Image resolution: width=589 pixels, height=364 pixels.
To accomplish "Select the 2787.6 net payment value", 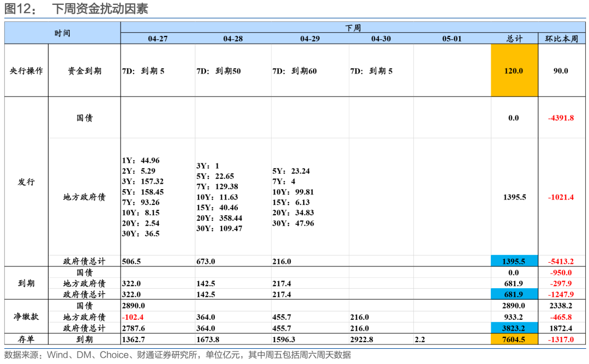I will click(x=134, y=328).
